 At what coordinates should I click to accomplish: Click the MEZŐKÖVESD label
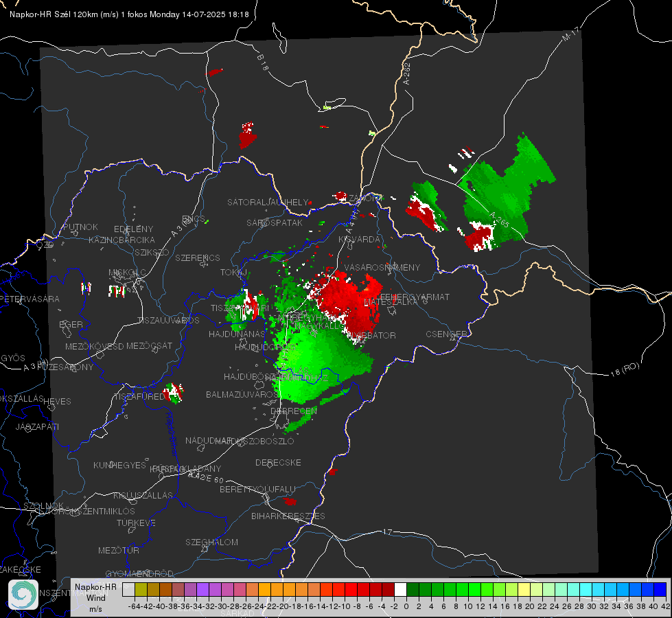point(94,346)
